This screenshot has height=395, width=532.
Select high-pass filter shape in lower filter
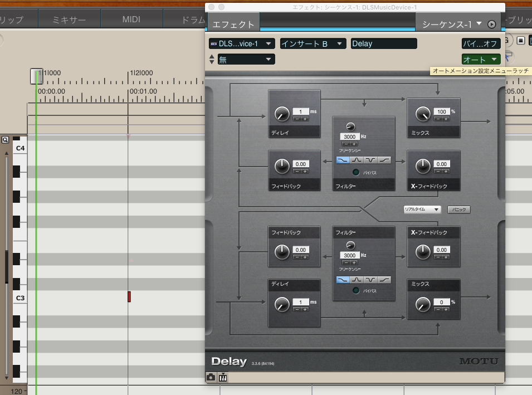pyautogui.click(x=384, y=280)
